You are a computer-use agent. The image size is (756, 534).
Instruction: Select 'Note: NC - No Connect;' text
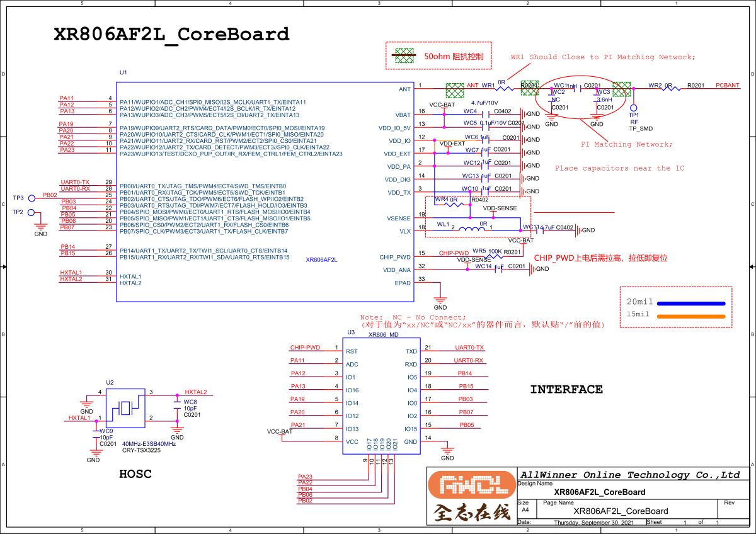[413, 317]
